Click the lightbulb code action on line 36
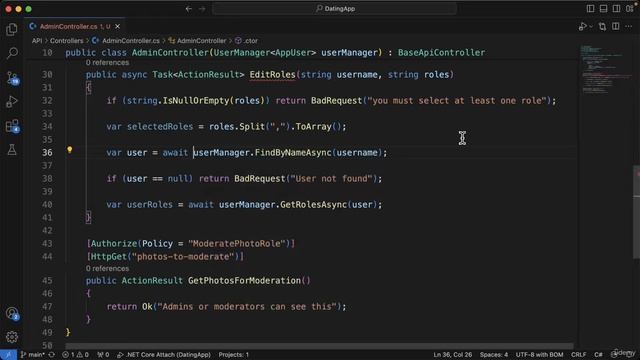640x360 pixels. click(x=69, y=150)
